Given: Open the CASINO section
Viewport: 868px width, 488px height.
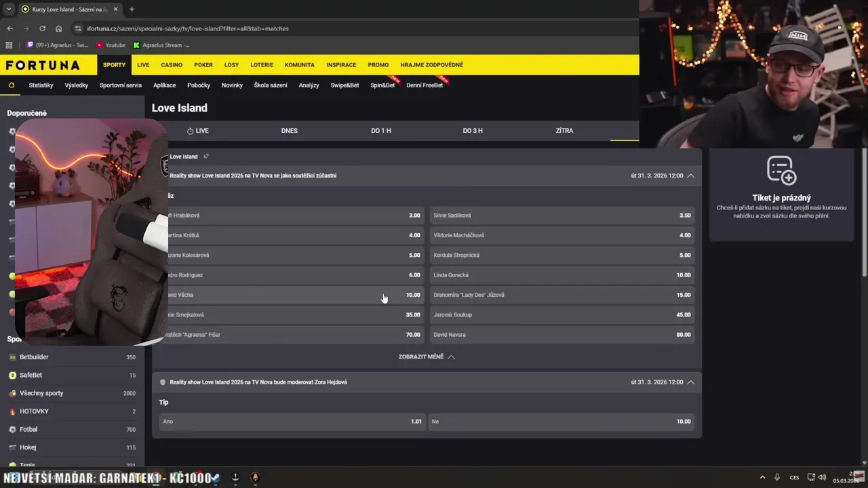Looking at the screenshot, I should 172,65.
